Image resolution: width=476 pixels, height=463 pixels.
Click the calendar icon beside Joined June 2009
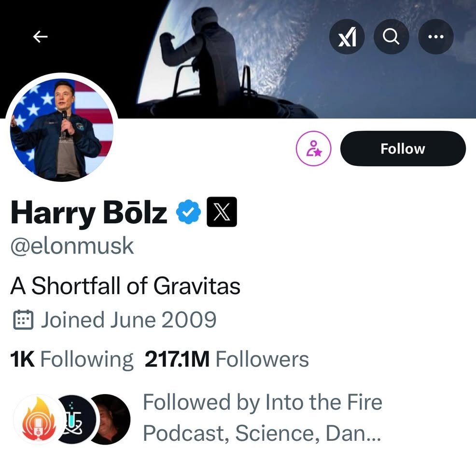[x=23, y=319]
